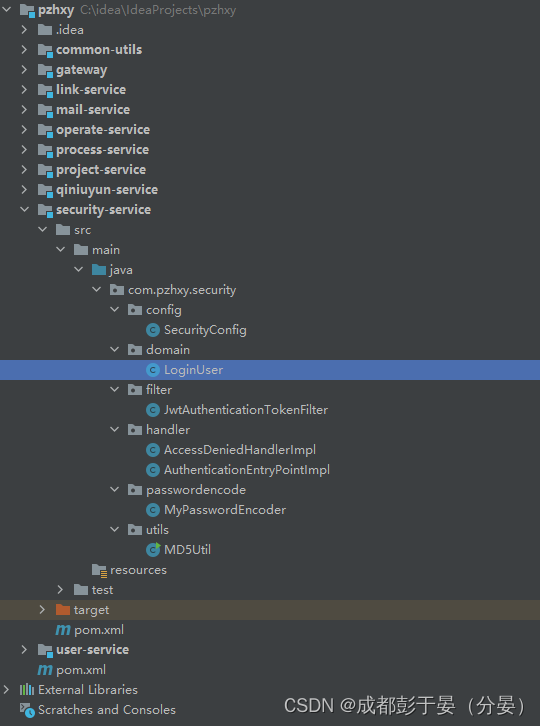Click the .idea folder icon
Viewport: 540px width, 726px height.
(x=44, y=30)
